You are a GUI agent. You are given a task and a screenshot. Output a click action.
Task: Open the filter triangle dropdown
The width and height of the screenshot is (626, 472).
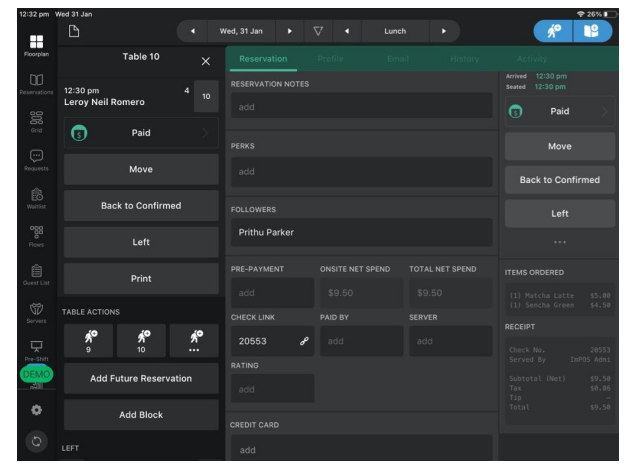(x=319, y=30)
